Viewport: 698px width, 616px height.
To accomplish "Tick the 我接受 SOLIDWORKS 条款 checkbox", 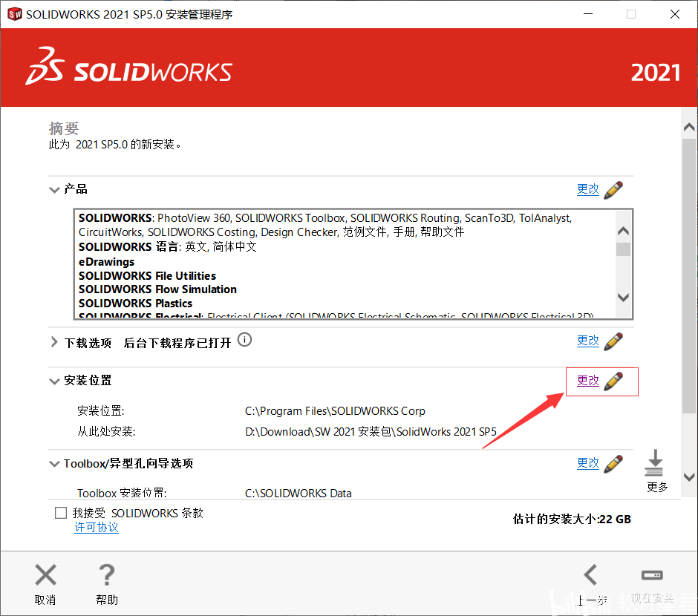I will pos(61,514).
